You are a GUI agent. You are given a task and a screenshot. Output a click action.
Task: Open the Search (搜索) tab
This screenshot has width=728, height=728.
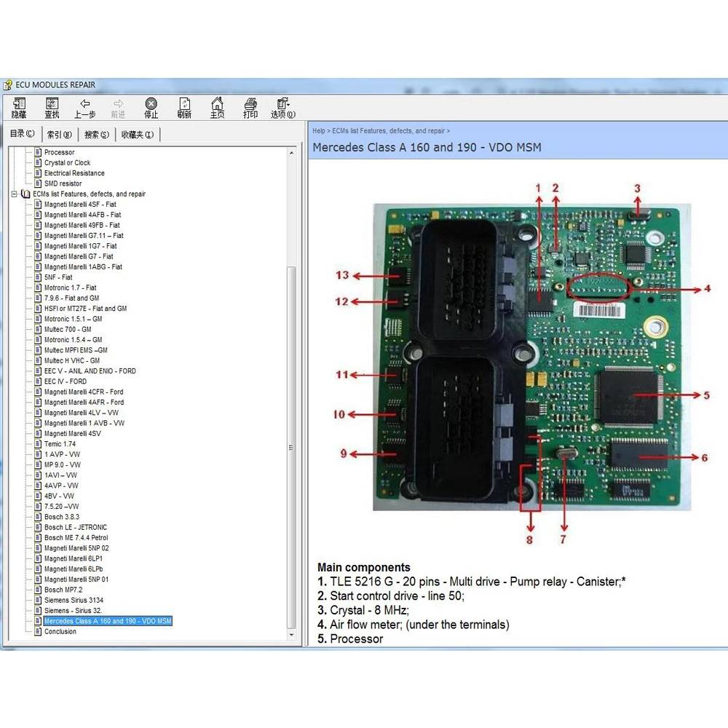[96, 134]
